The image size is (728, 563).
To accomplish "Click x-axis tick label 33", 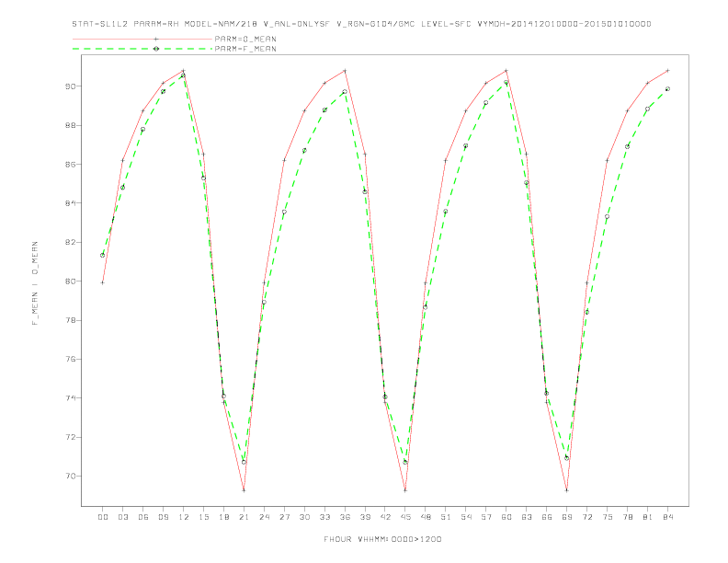I will pos(324,517).
